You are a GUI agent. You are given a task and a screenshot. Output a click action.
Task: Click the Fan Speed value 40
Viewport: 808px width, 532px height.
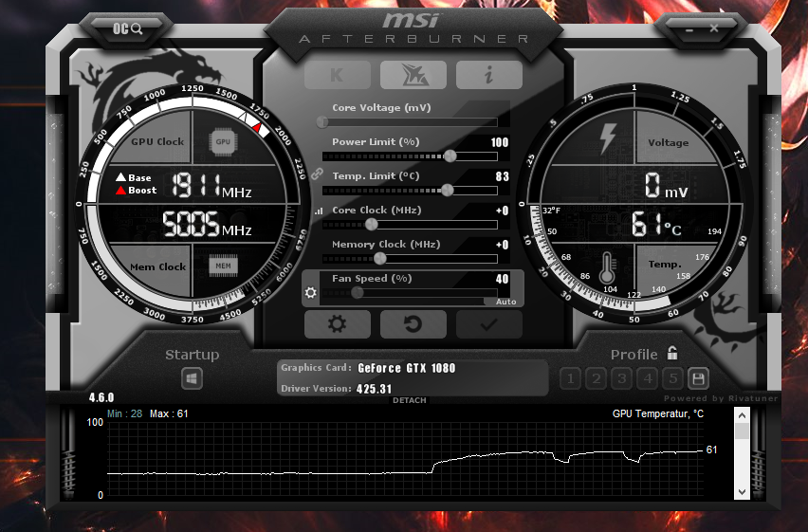pyautogui.click(x=503, y=279)
